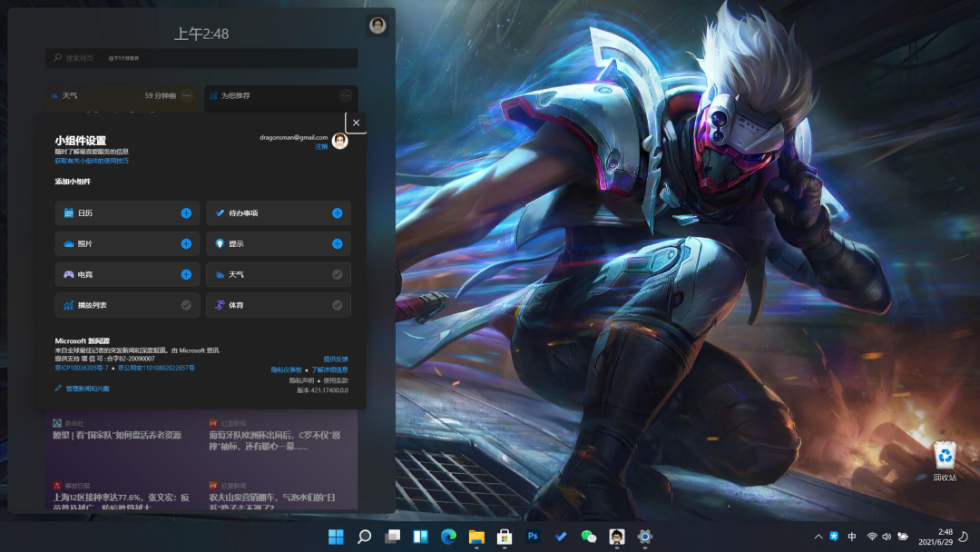Open File Explorer from the taskbar
The height and width of the screenshot is (552, 980).
tap(476, 537)
